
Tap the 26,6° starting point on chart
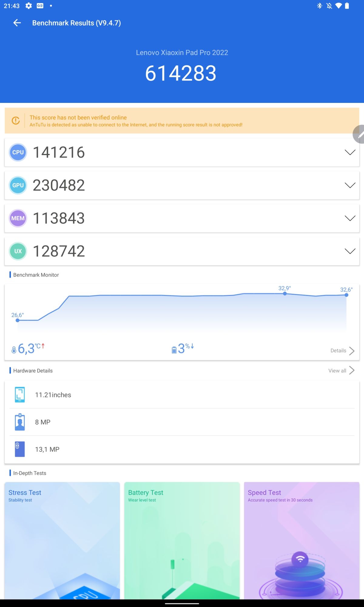point(18,320)
